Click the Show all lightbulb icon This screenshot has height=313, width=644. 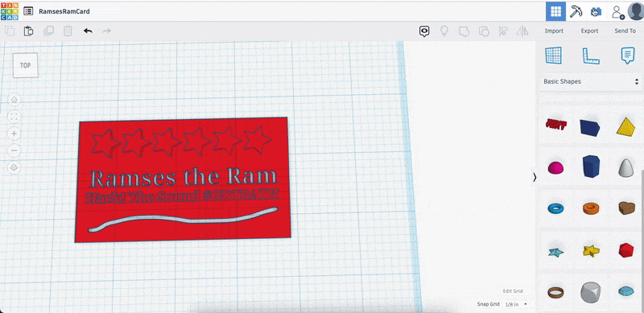[x=444, y=31]
